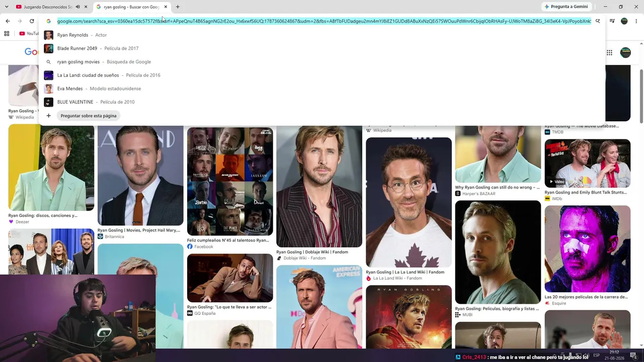Click the plus icon beside Preguntar sobre esta página
The height and width of the screenshot is (362, 644).
coord(48,116)
